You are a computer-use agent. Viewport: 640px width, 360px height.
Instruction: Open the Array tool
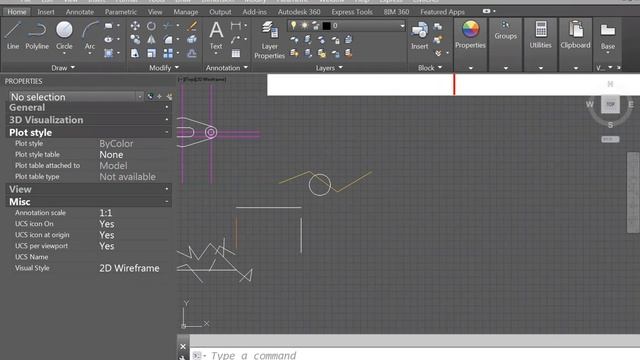[x=168, y=53]
